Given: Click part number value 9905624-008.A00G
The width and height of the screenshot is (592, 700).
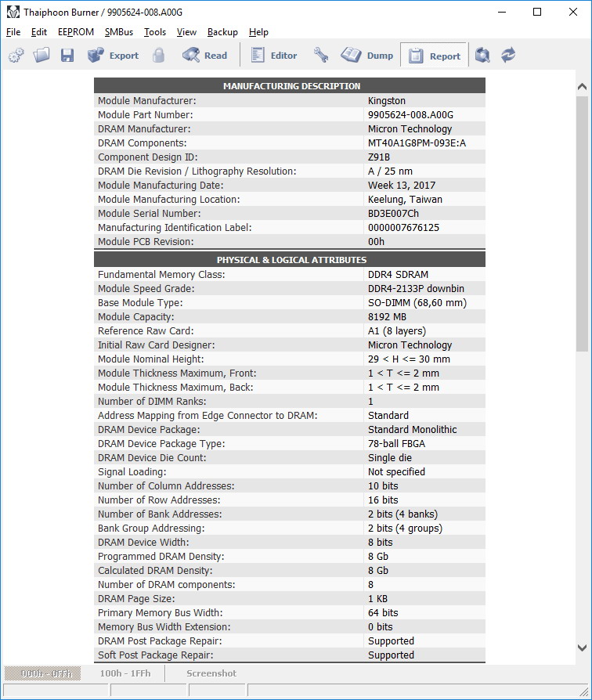Looking at the screenshot, I should click(411, 115).
